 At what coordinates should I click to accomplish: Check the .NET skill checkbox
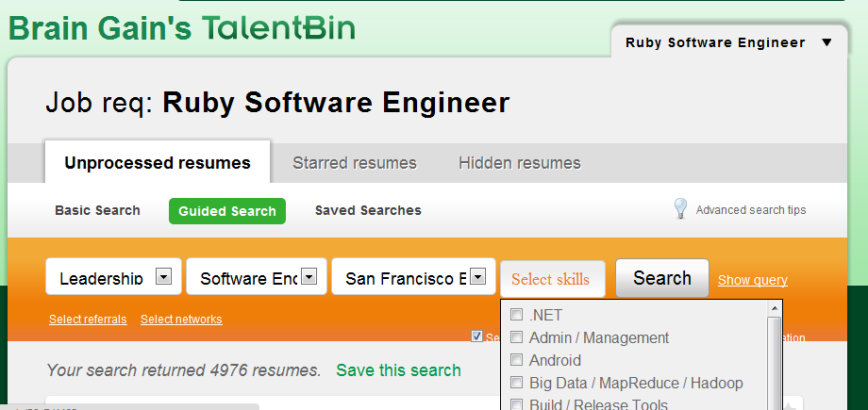pyautogui.click(x=516, y=315)
